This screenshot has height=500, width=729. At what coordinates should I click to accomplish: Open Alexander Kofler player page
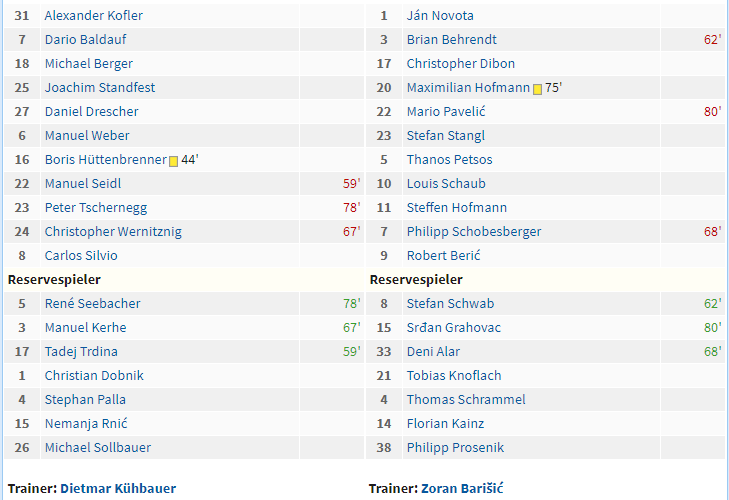pyautogui.click(x=93, y=16)
